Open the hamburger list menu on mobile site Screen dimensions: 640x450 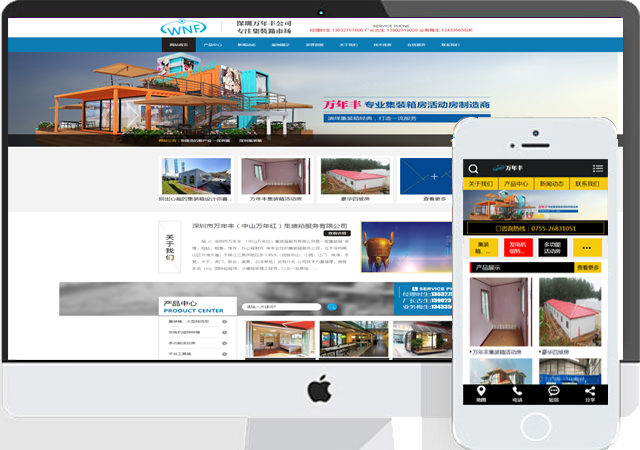(598, 168)
